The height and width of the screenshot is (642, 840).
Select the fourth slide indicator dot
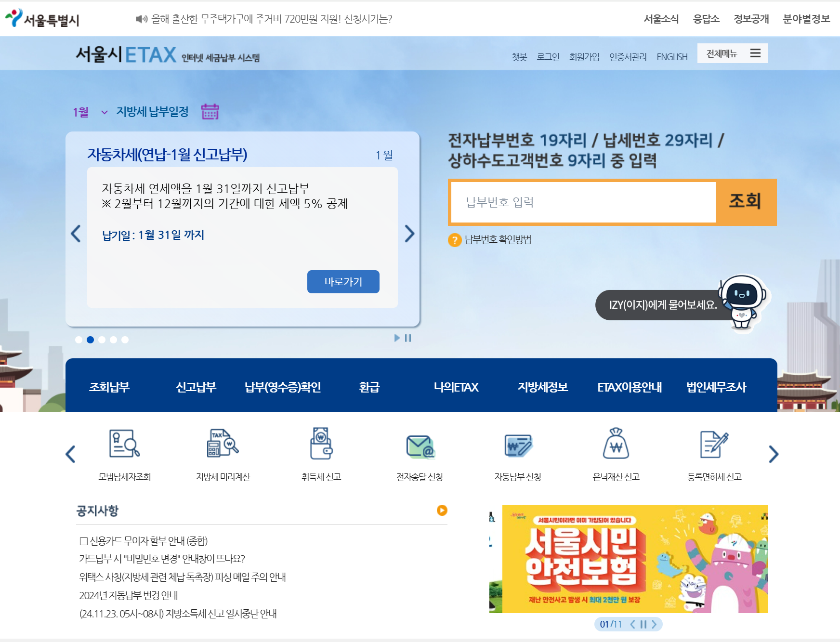[113, 340]
